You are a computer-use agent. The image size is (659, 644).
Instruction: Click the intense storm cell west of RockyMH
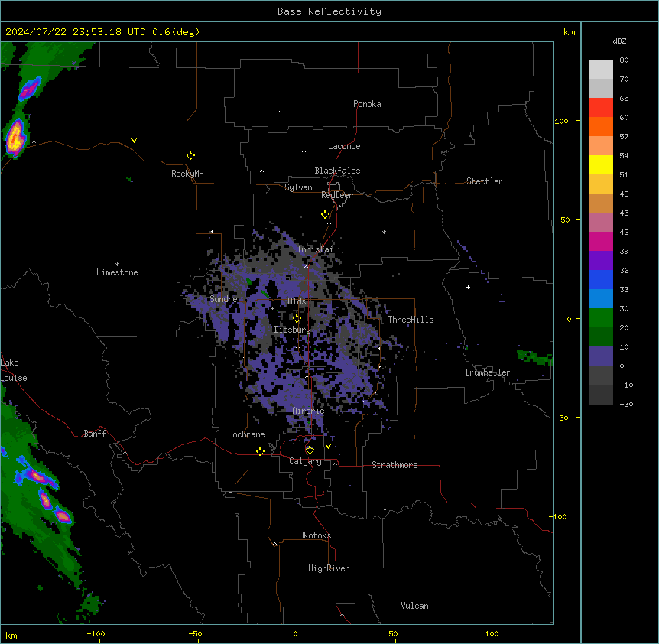(15, 138)
